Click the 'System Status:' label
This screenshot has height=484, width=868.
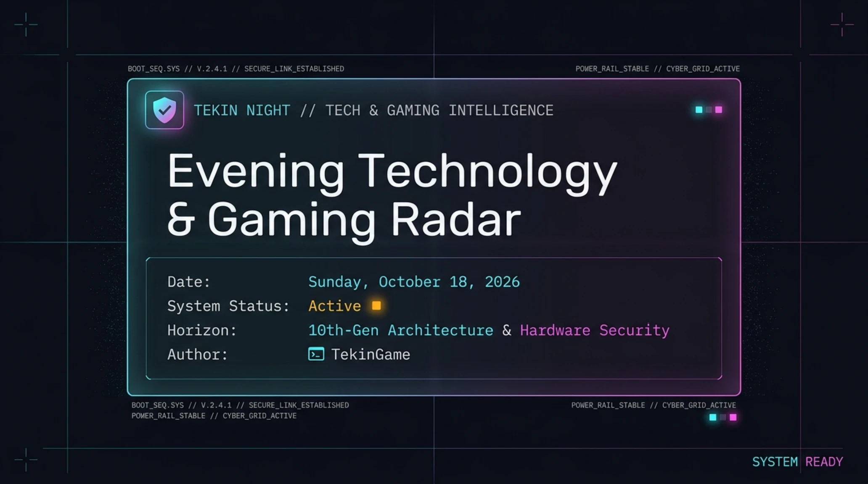pos(229,306)
